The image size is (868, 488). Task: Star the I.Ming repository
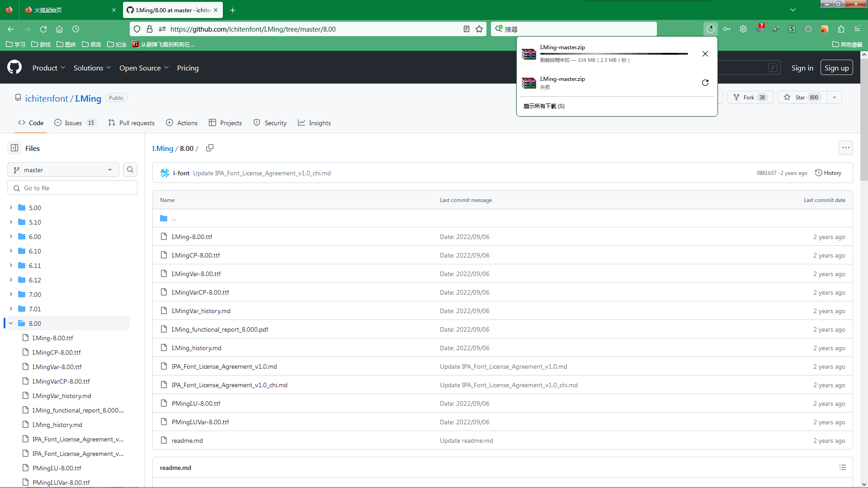click(x=802, y=97)
